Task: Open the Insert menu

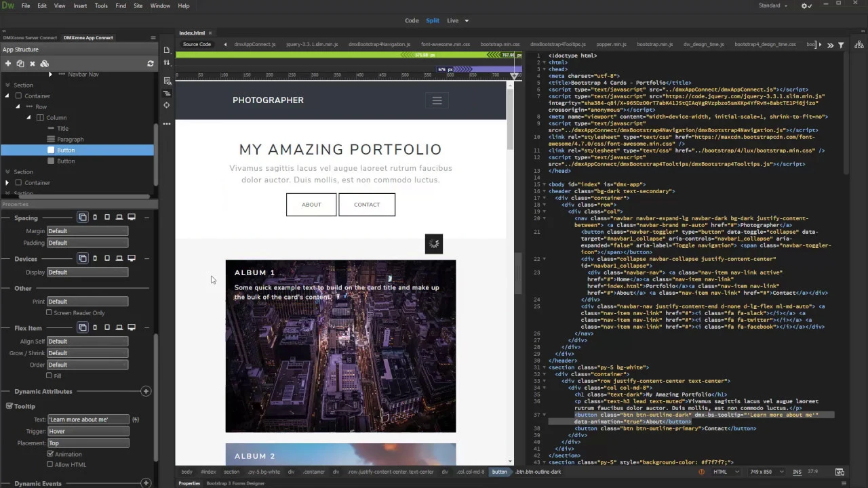Action: [80, 5]
